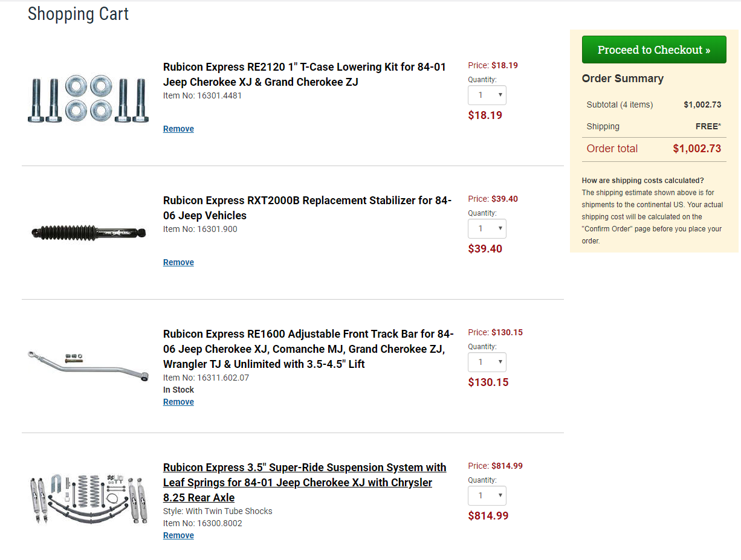Open quantity dropdown for Adjustable Front Track Bar
Image resolution: width=741 pixels, height=560 pixels.
[x=487, y=362]
